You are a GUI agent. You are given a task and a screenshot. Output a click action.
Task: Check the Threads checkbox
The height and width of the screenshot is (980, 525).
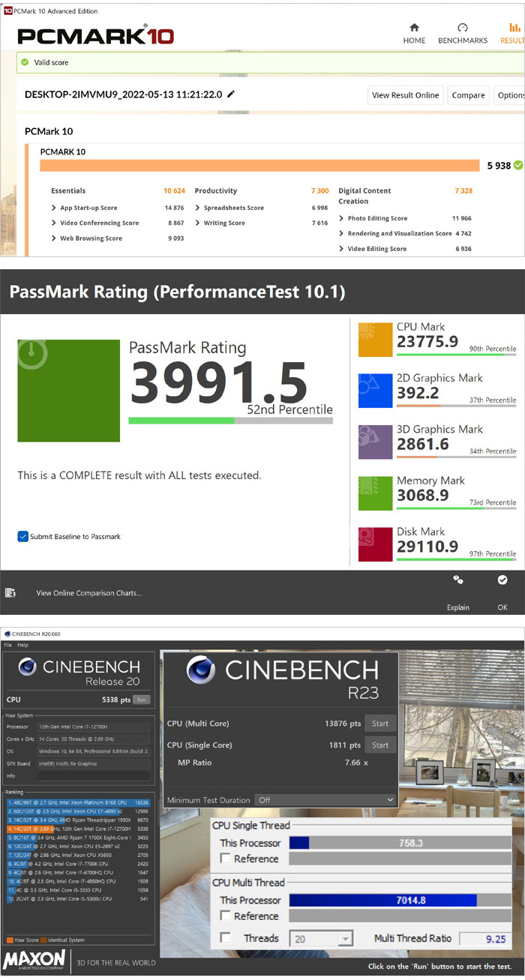[x=226, y=938]
